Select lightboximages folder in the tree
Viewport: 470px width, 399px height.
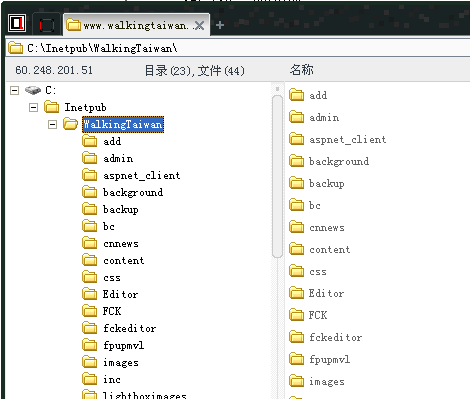tap(144, 395)
